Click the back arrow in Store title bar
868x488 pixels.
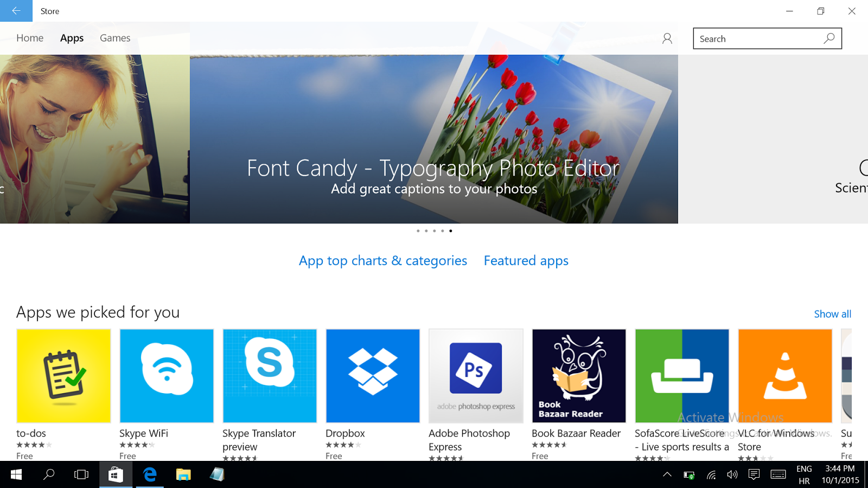point(16,11)
